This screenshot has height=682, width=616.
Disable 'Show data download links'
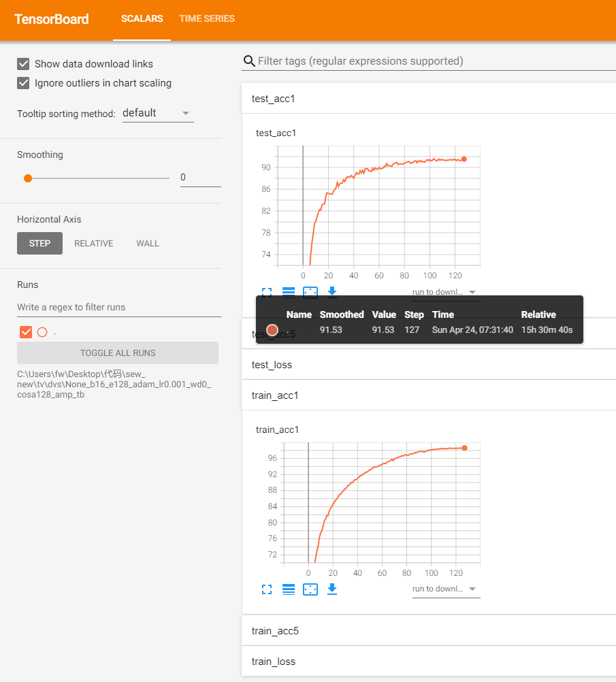(x=24, y=63)
